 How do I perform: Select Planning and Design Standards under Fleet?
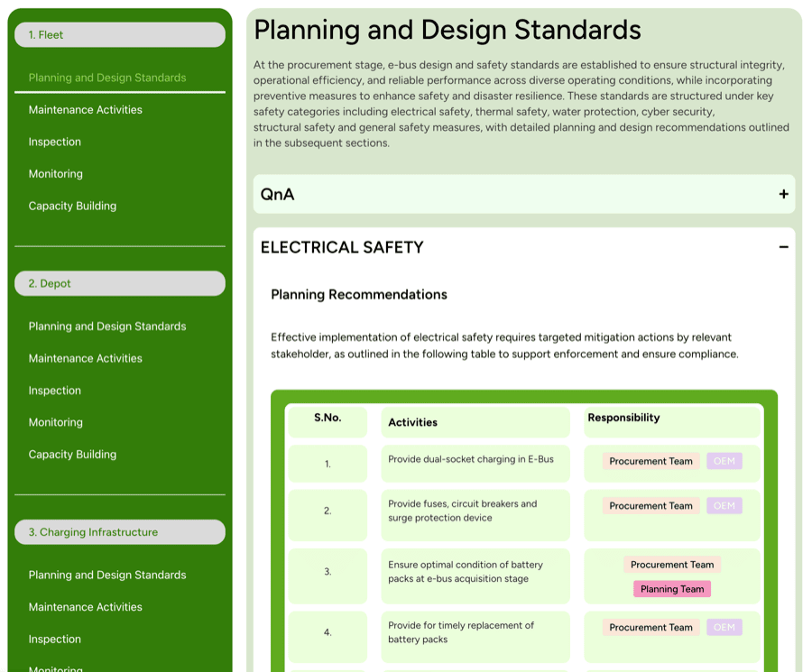click(x=107, y=78)
